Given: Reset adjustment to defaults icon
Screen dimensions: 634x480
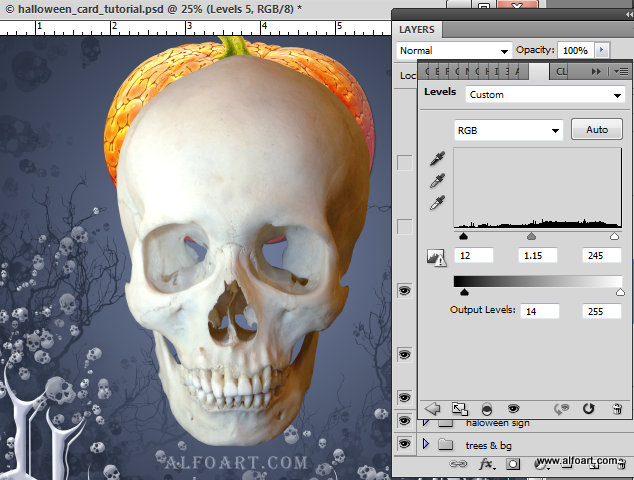Looking at the screenshot, I should pos(589,409).
